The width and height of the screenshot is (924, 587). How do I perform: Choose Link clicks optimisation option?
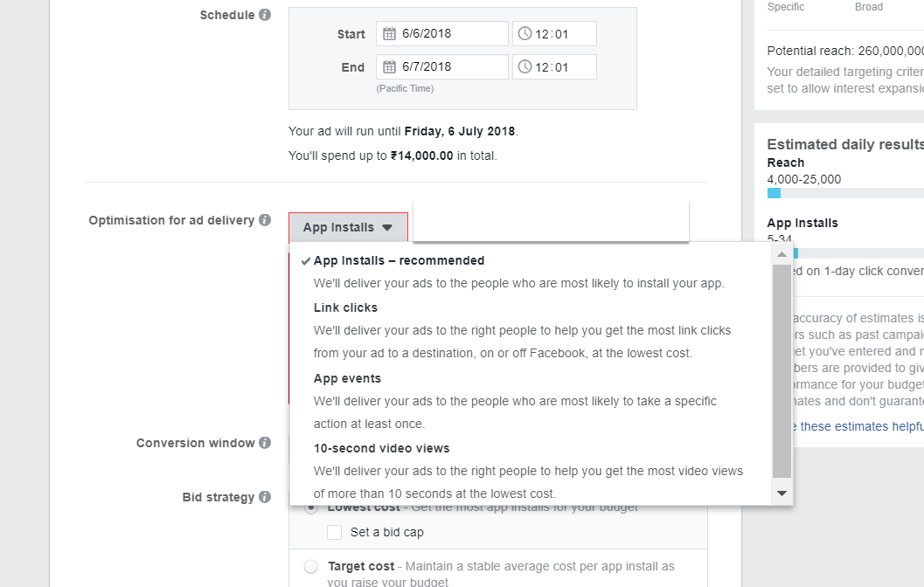[346, 307]
